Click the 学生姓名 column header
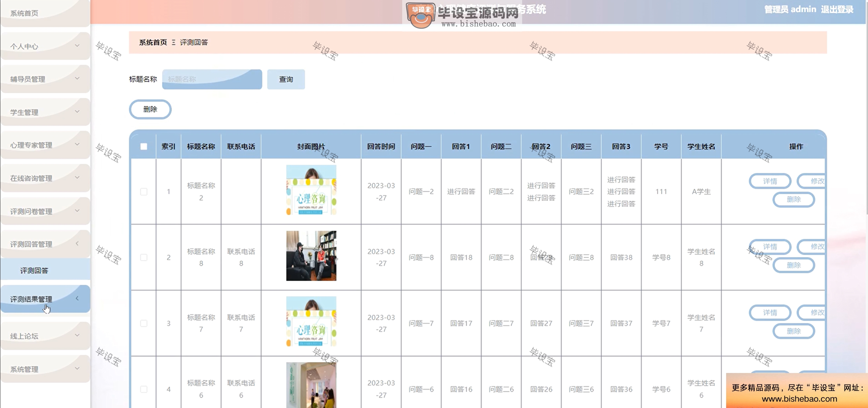 click(x=701, y=146)
